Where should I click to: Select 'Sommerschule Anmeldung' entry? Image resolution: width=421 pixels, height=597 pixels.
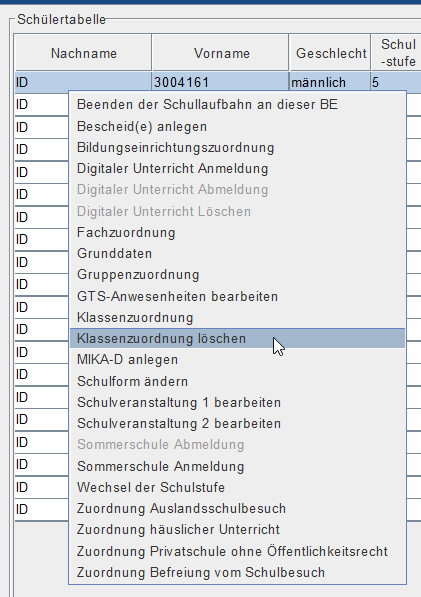(x=237, y=466)
